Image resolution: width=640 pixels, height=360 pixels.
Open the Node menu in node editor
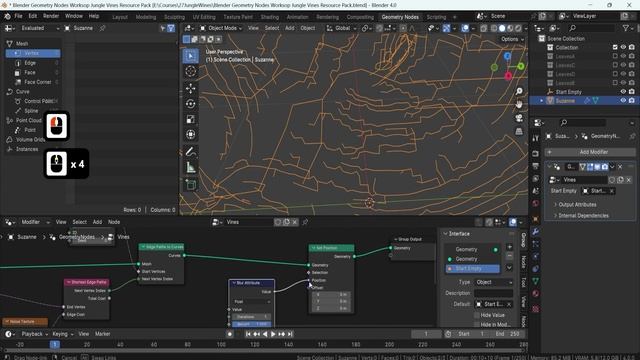pos(114,222)
